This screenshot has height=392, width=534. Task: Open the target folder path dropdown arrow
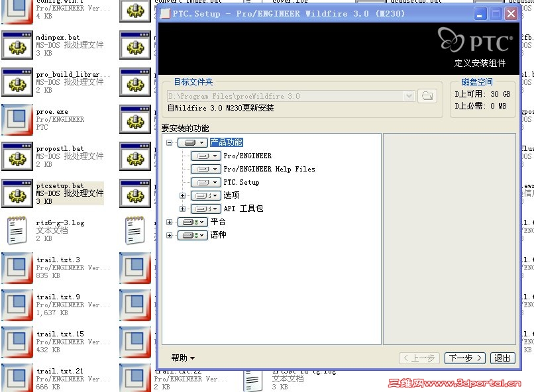409,96
